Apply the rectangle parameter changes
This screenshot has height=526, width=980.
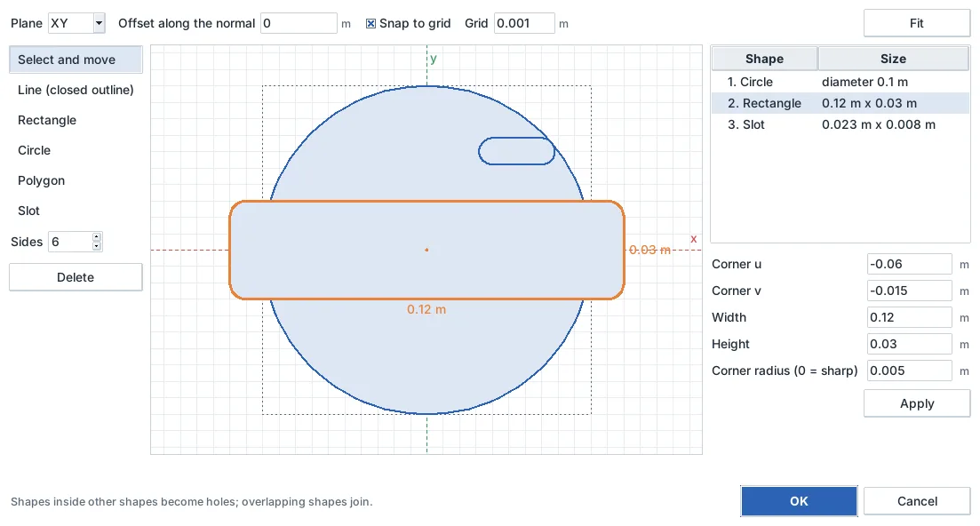[917, 403]
